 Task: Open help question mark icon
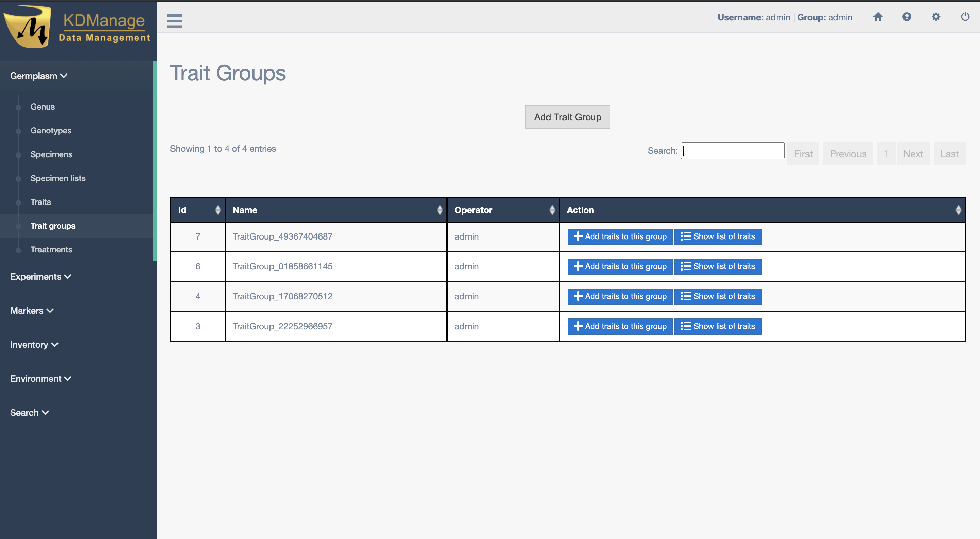pos(906,17)
